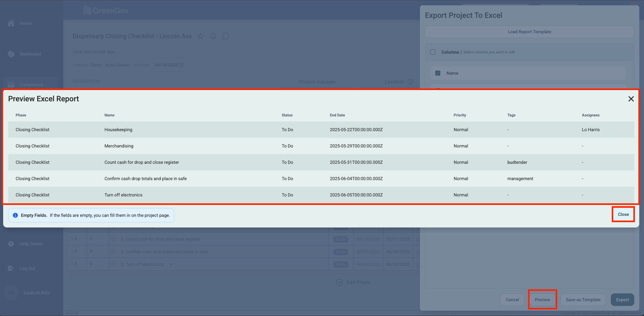Click the 'management' tag cell
Viewport: 644px width, 316px height.
pos(520,179)
